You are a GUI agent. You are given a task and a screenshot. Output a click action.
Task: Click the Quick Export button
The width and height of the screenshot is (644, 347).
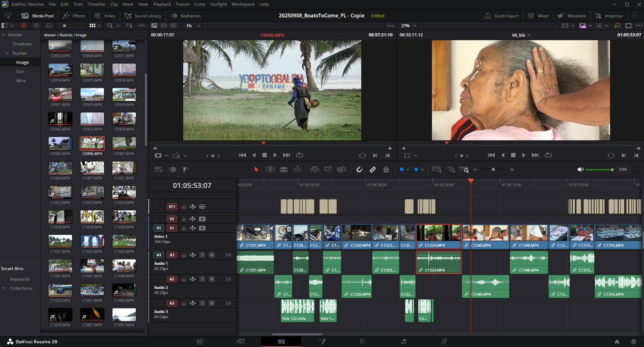[x=501, y=16]
